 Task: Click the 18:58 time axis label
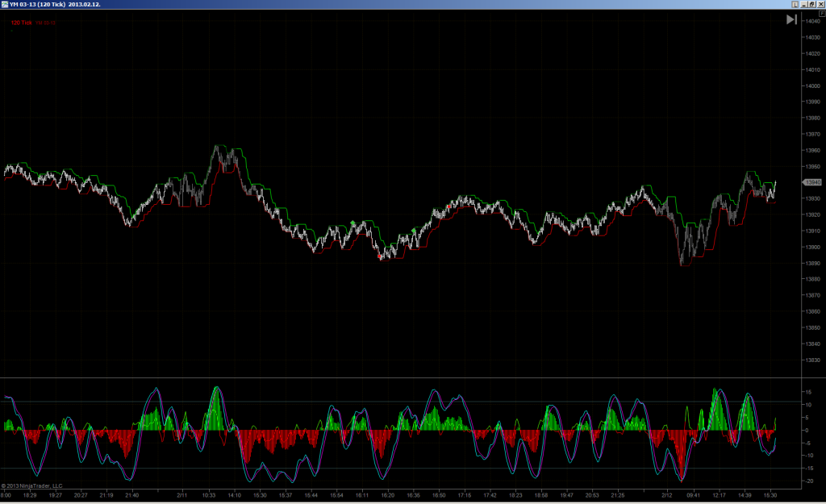[541, 495]
